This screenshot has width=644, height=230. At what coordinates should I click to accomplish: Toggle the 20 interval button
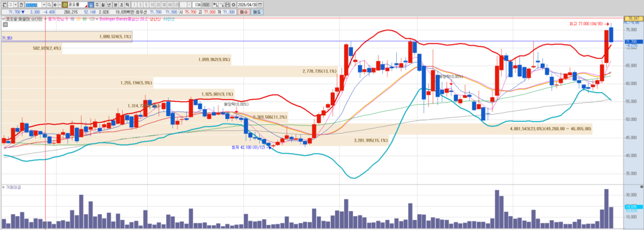[158, 4]
